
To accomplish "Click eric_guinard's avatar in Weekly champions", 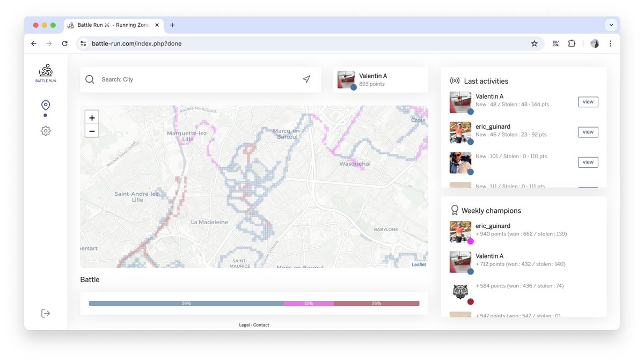I will pyautogui.click(x=460, y=231).
